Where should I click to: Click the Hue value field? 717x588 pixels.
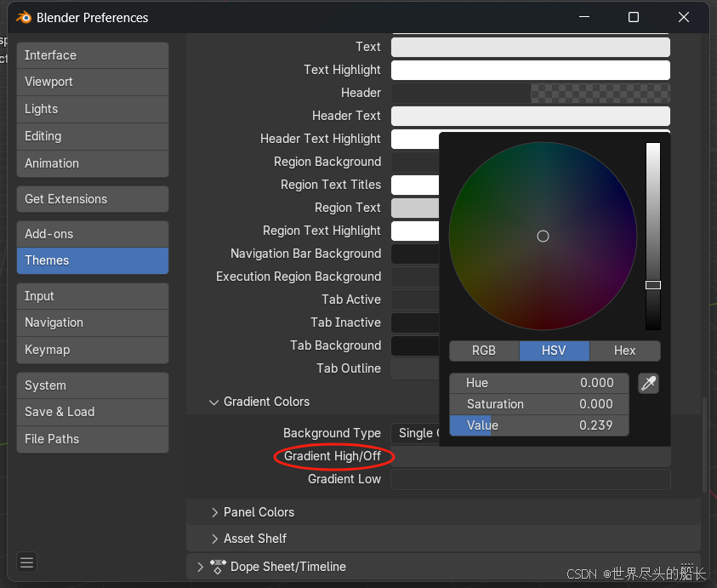(539, 383)
